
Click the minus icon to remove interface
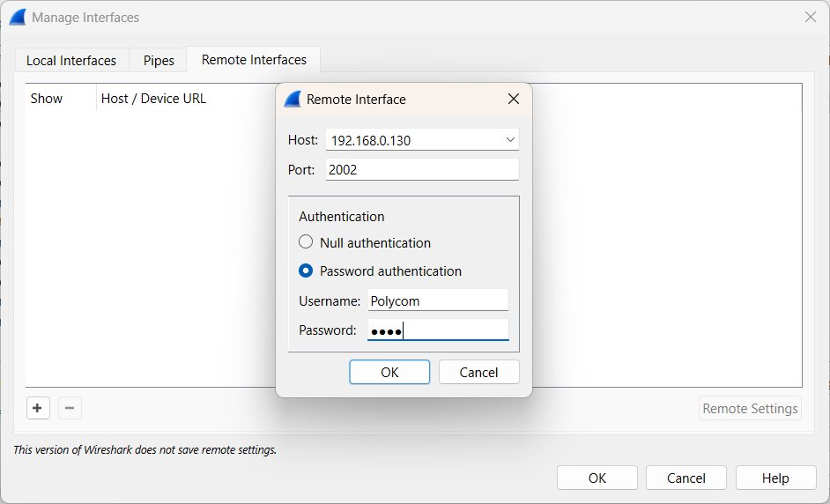[70, 408]
